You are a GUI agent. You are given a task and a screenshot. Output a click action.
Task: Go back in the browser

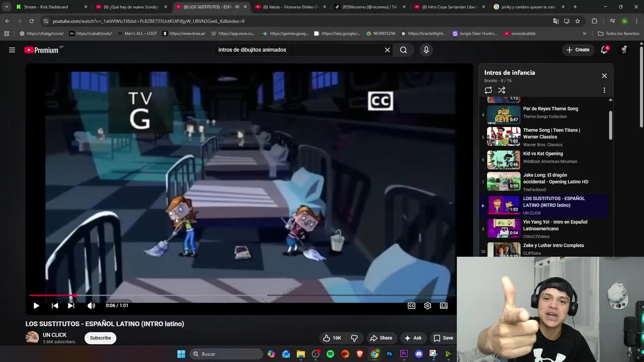[7, 21]
